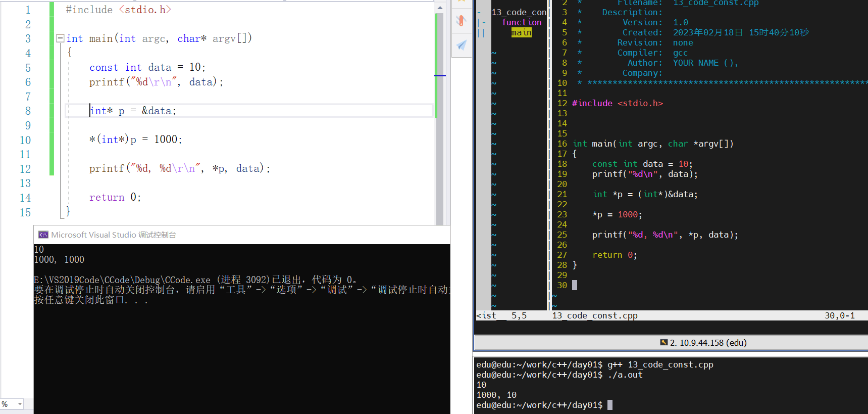Image resolution: width=868 pixels, height=414 pixels.
Task: Click the '按任意键关闭此窗口' prompt in console
Action: [x=91, y=300]
